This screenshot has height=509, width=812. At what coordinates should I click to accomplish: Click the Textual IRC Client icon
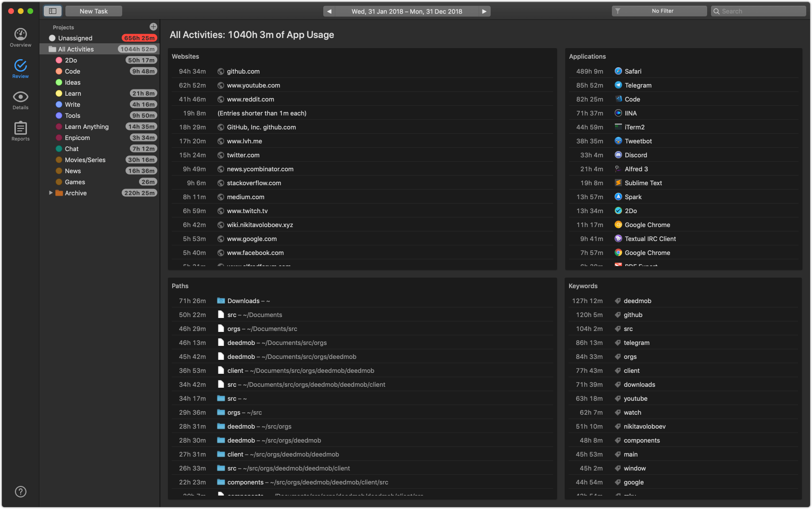[x=619, y=239]
